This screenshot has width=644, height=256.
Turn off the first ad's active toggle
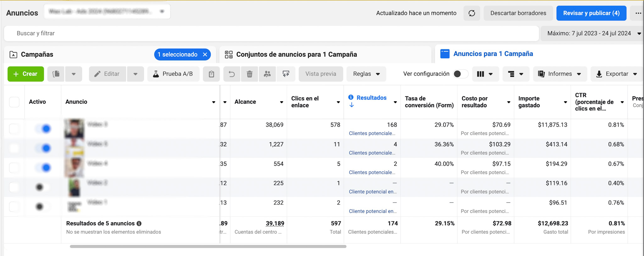pos(43,129)
